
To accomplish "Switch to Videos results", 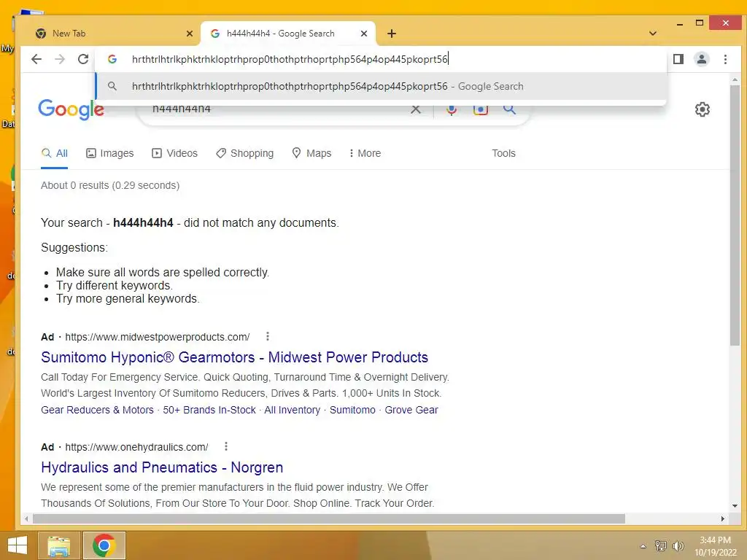I will (174, 153).
